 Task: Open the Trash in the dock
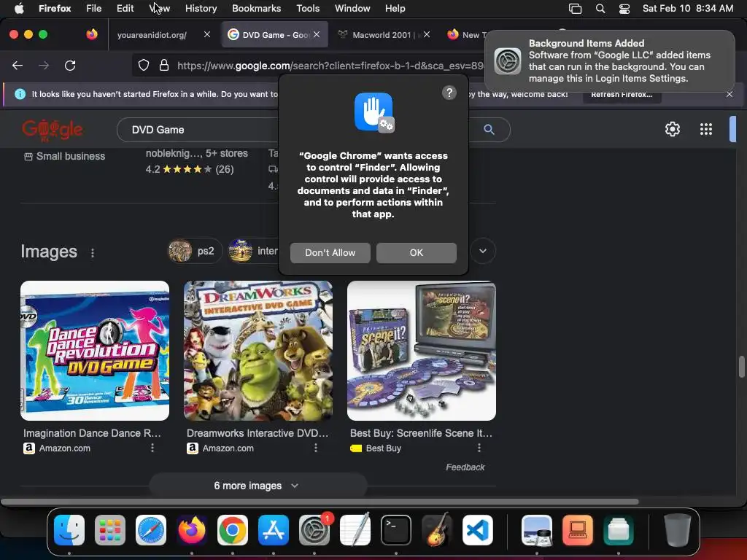point(678,530)
